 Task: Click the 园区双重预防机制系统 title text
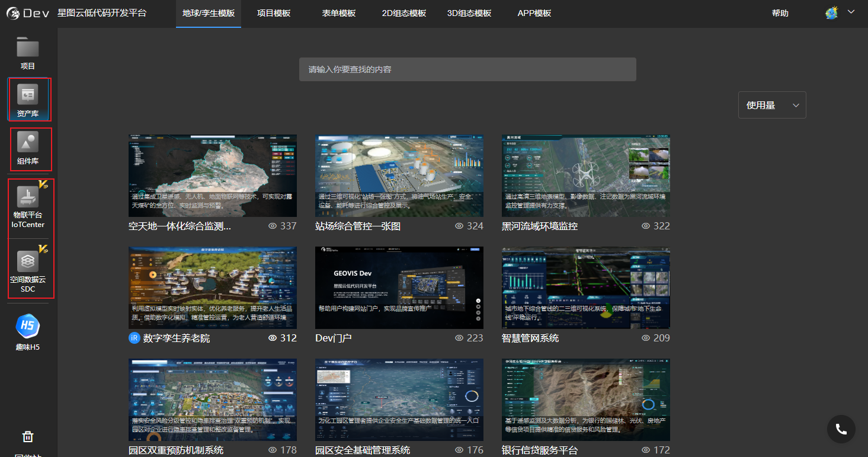pos(176,450)
